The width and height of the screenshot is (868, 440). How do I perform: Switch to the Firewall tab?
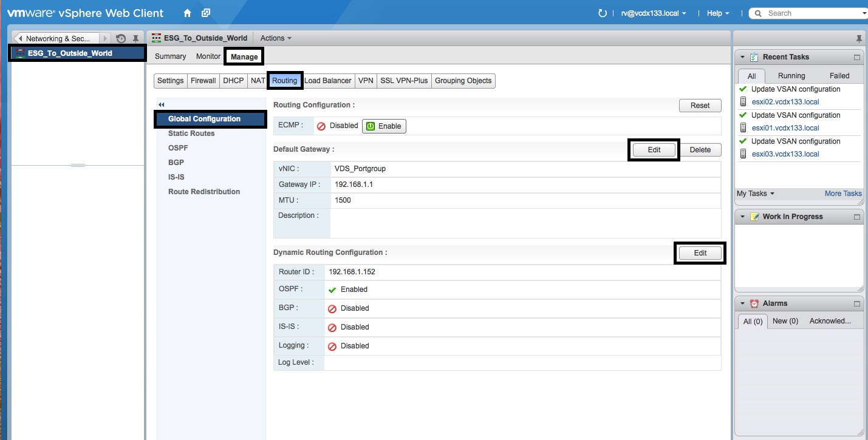pos(203,81)
